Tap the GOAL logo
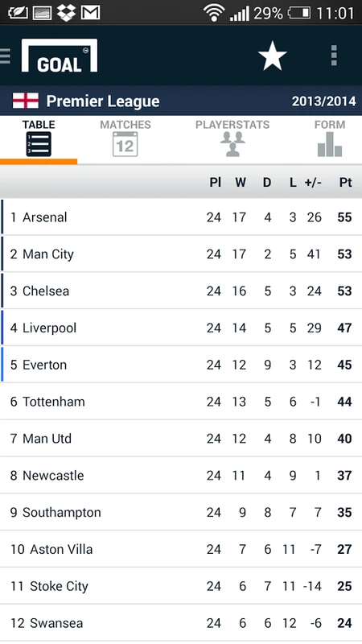 tap(60, 56)
